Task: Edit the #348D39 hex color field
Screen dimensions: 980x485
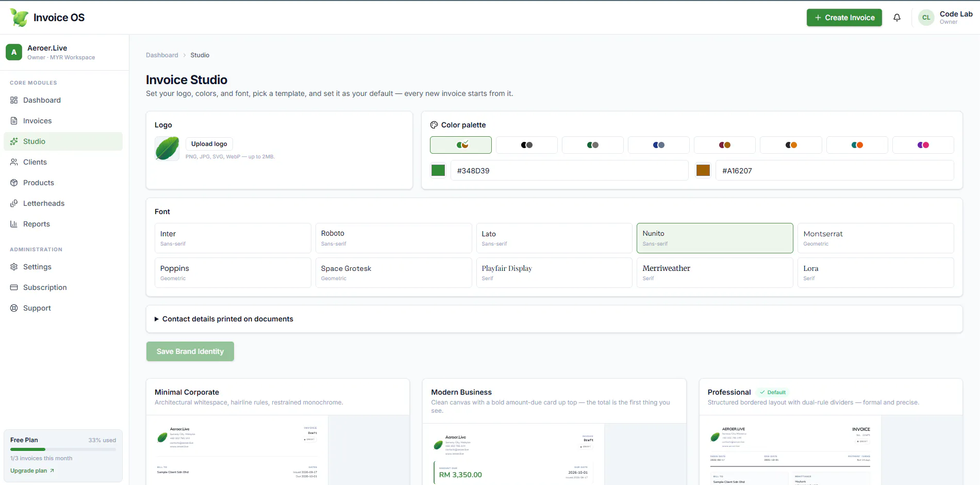Action: 570,170
